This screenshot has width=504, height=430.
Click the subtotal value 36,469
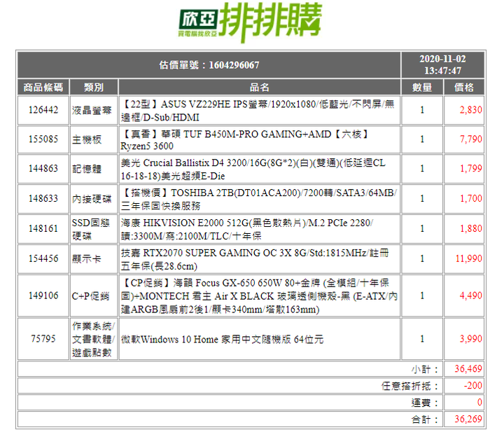[x=468, y=368]
